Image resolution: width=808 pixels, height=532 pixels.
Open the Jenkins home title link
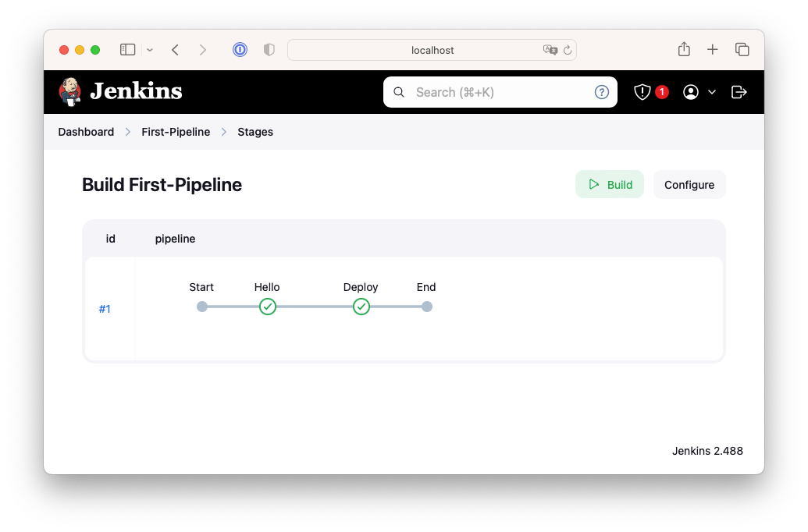pos(136,91)
